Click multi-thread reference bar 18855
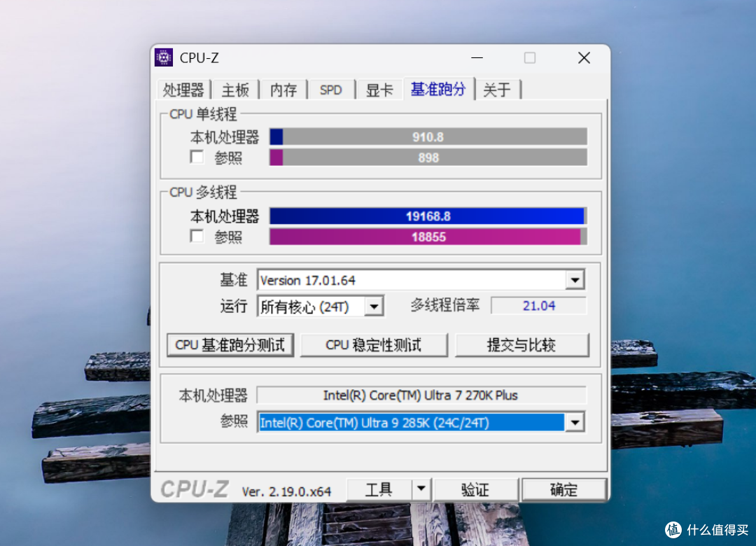The width and height of the screenshot is (756, 546). tap(428, 237)
